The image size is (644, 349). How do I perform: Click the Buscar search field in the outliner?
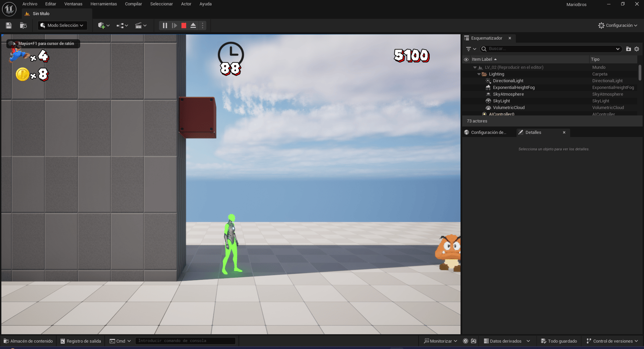550,49
